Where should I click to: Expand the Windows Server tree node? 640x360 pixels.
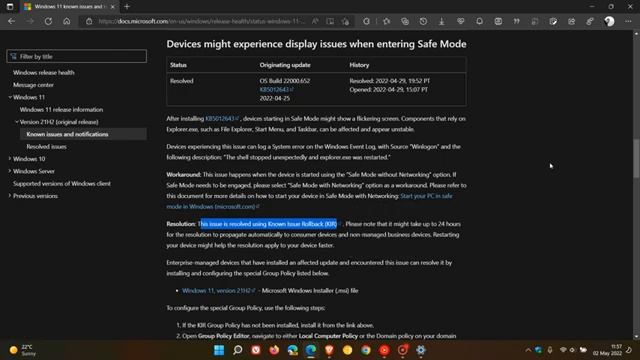(x=10, y=171)
